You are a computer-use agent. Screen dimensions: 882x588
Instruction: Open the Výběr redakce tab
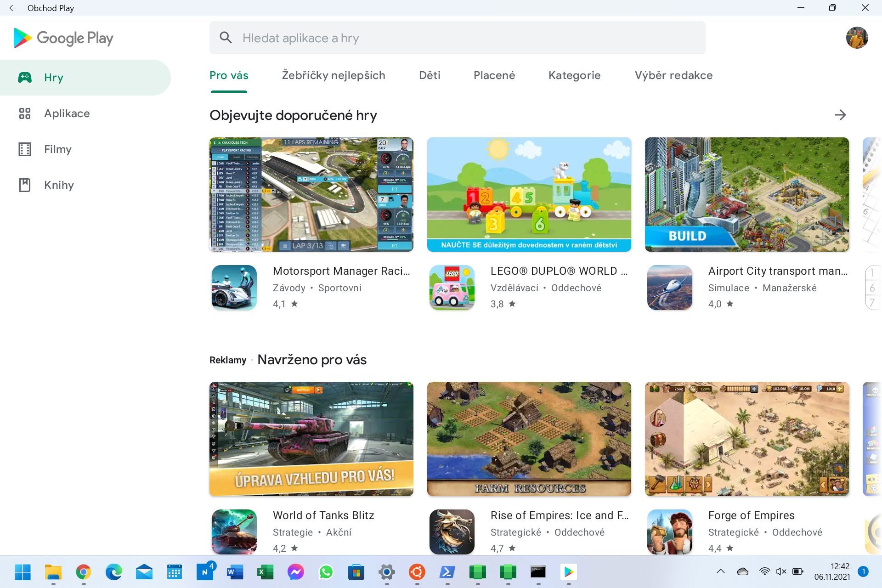pyautogui.click(x=673, y=75)
